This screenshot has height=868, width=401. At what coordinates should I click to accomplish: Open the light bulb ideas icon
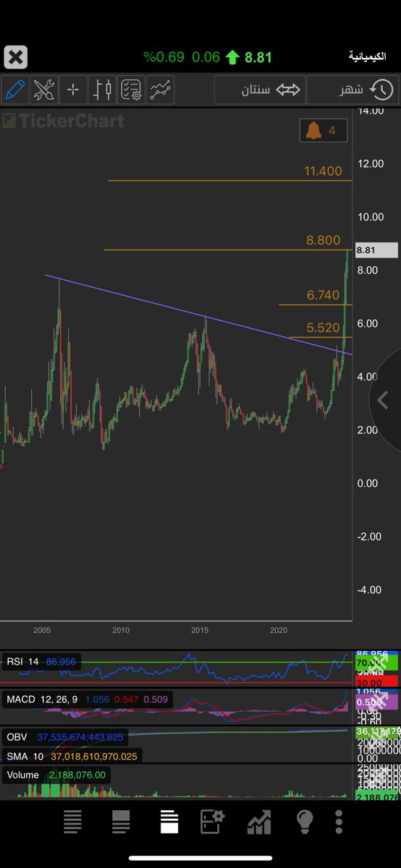pos(305,822)
